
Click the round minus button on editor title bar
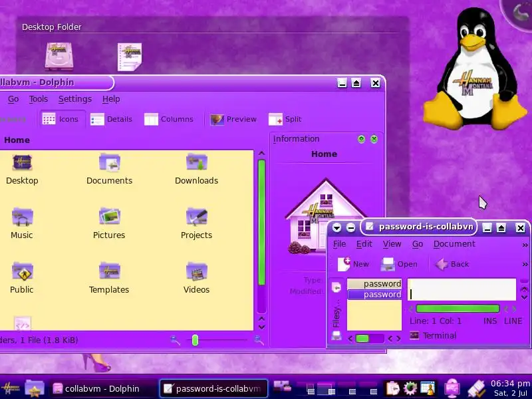tap(351, 227)
